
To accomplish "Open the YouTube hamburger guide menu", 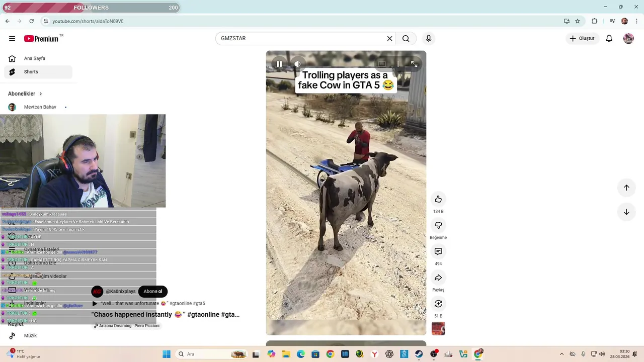I will [12, 39].
